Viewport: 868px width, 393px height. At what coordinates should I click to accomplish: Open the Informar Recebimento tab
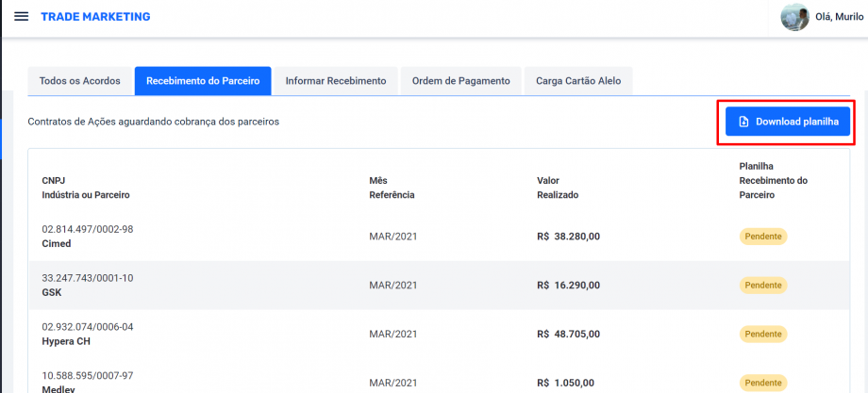pos(336,81)
